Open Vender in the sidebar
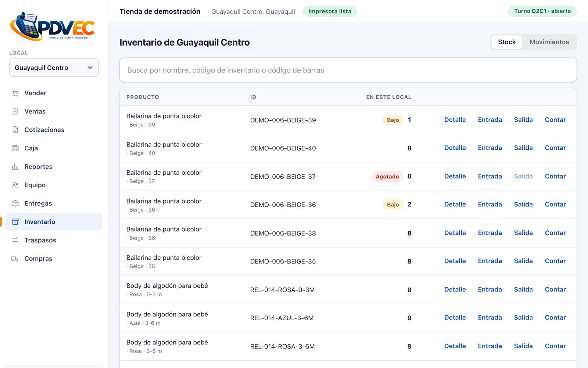 point(54,93)
